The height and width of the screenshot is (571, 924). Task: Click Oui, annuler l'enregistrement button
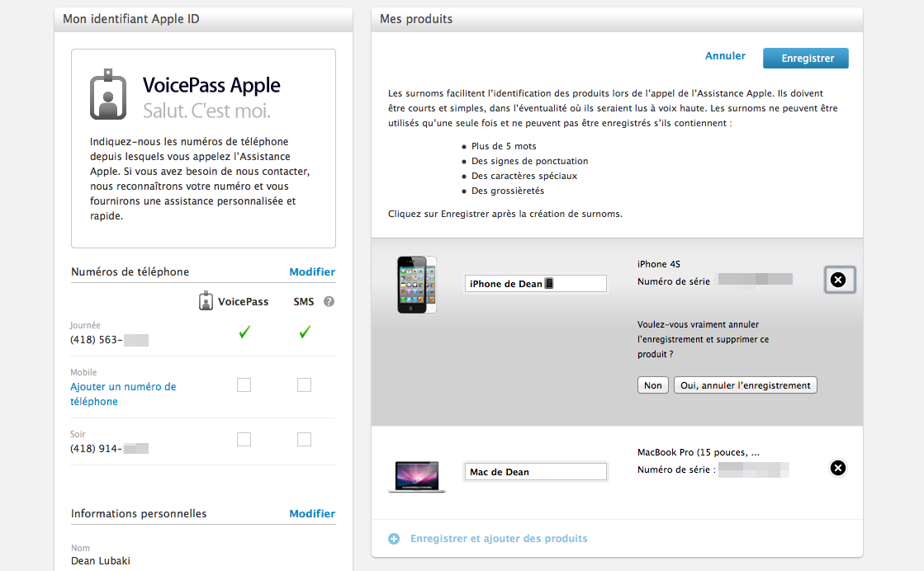coord(745,385)
